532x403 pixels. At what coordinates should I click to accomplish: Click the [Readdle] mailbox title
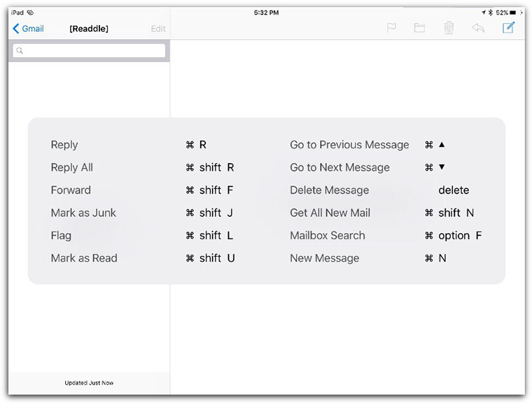89,29
